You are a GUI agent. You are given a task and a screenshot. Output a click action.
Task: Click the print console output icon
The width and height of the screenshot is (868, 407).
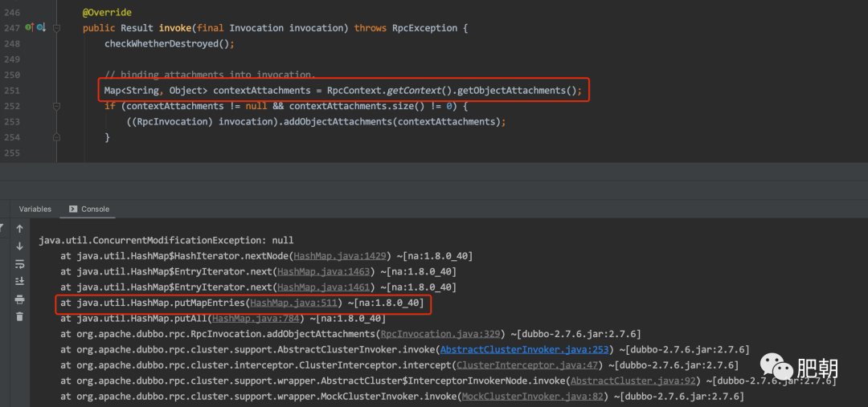click(x=20, y=299)
